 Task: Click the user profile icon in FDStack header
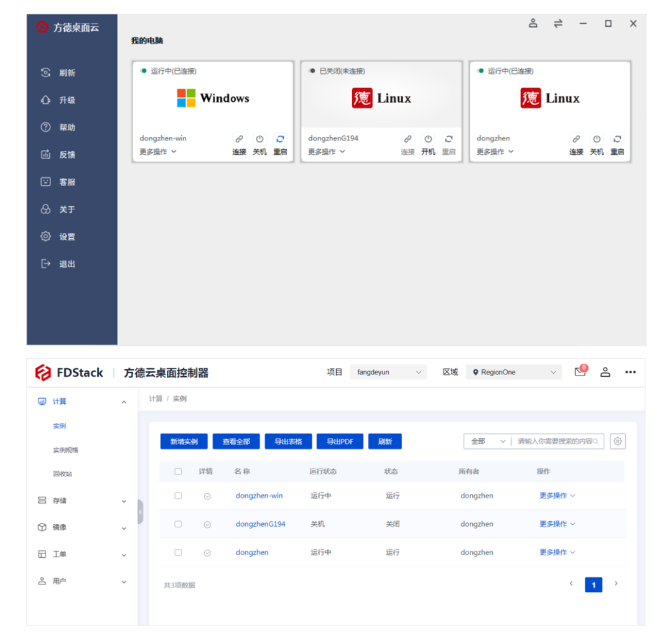(605, 372)
